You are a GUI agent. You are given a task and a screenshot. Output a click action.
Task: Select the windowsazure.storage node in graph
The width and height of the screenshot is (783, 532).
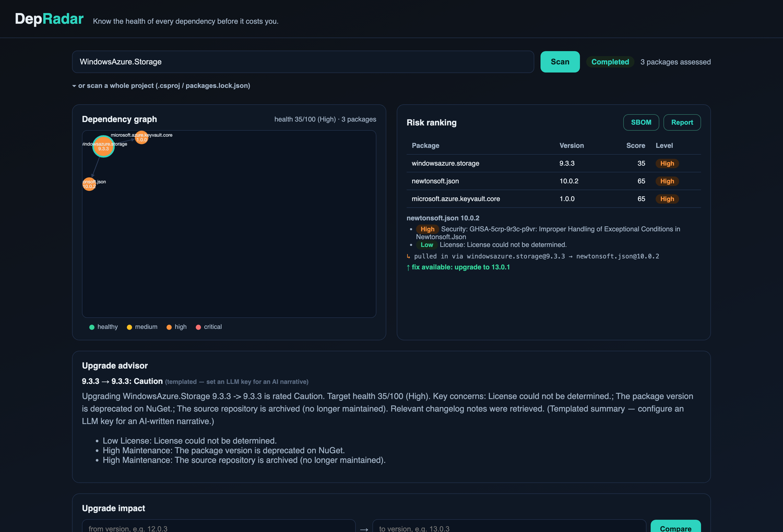(x=103, y=147)
